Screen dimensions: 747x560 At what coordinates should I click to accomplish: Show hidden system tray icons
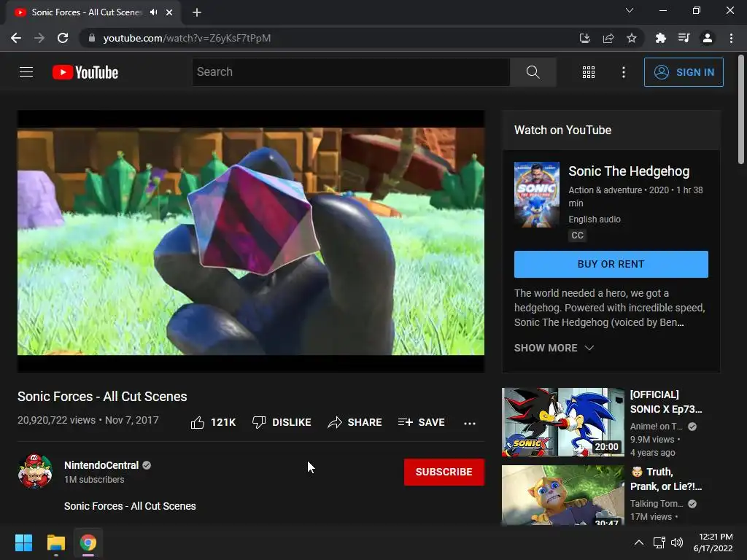[x=639, y=542]
